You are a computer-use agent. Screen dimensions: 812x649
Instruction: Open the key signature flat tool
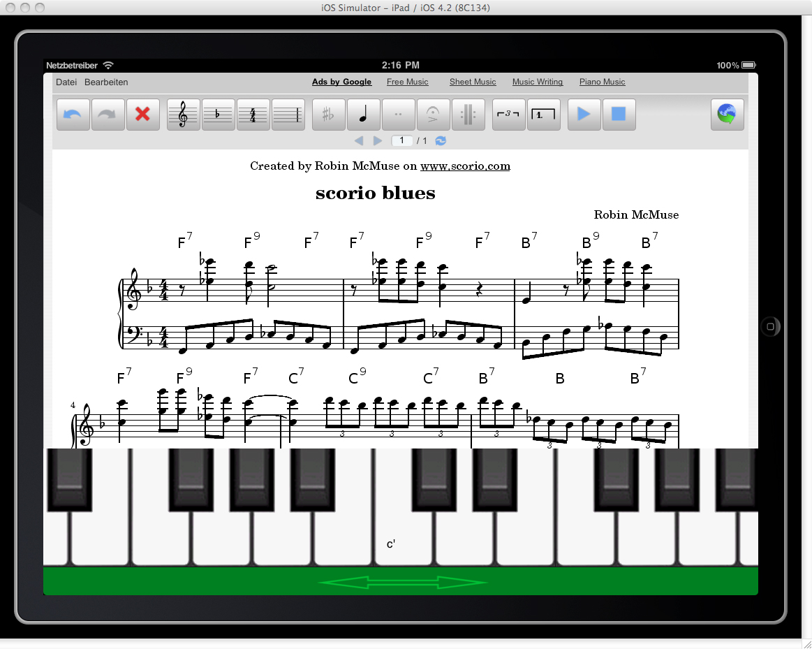(219, 115)
